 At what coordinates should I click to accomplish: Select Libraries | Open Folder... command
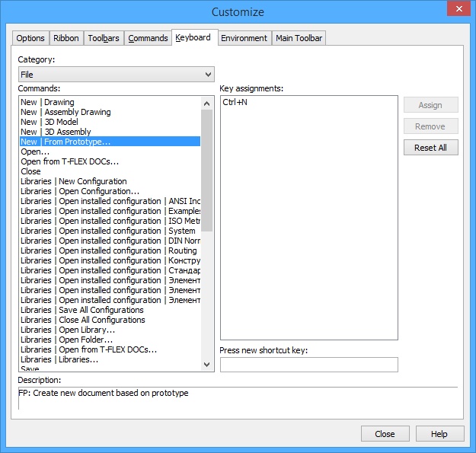coord(68,340)
